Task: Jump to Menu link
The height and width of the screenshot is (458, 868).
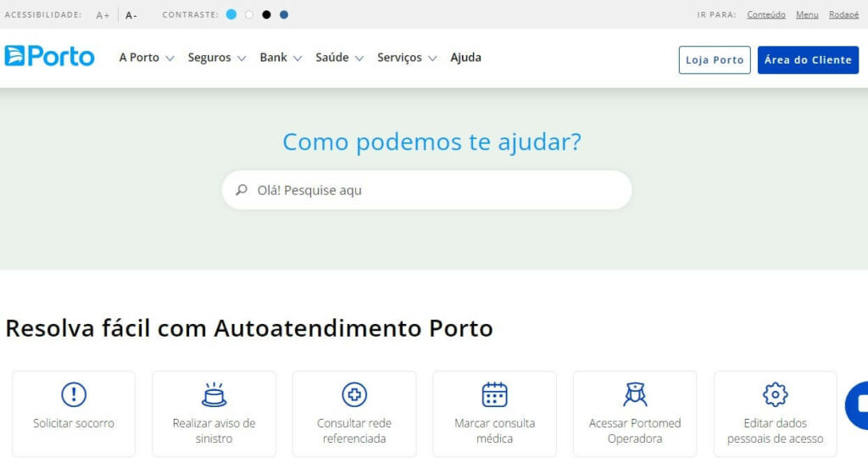Action: click(x=807, y=15)
